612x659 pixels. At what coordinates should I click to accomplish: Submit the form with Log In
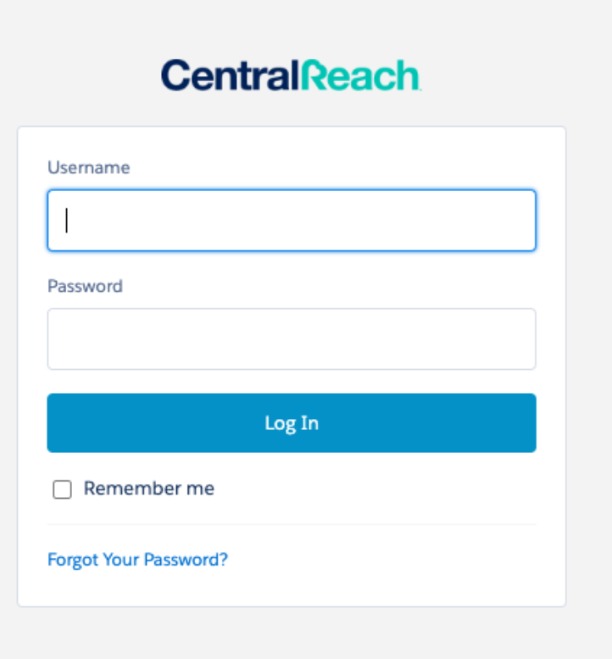coord(291,423)
